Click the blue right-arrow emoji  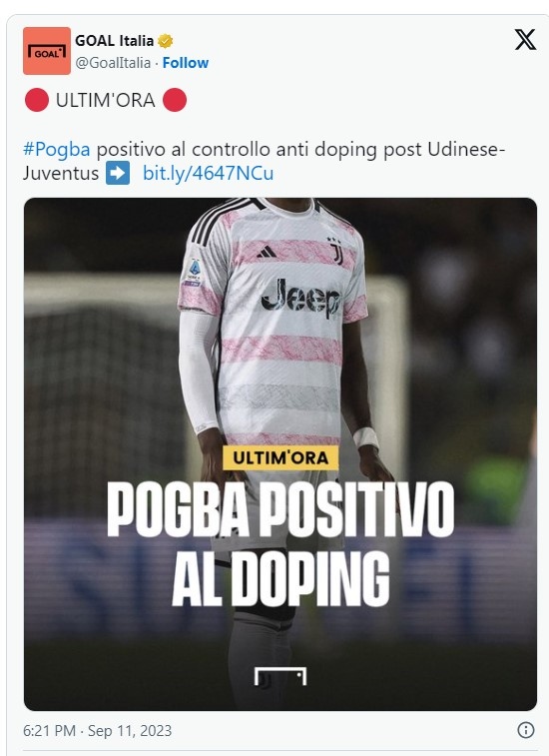(x=118, y=173)
